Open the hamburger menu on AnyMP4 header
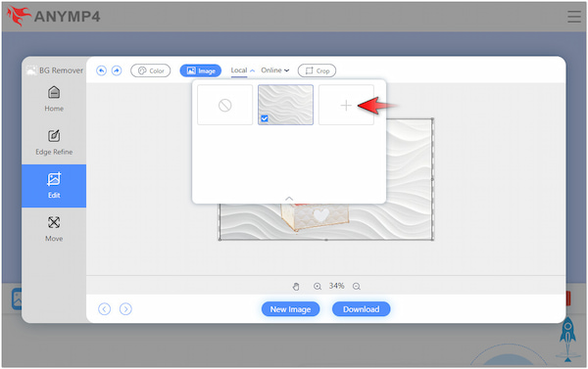Viewport: 588px width, 369px height. [x=574, y=17]
